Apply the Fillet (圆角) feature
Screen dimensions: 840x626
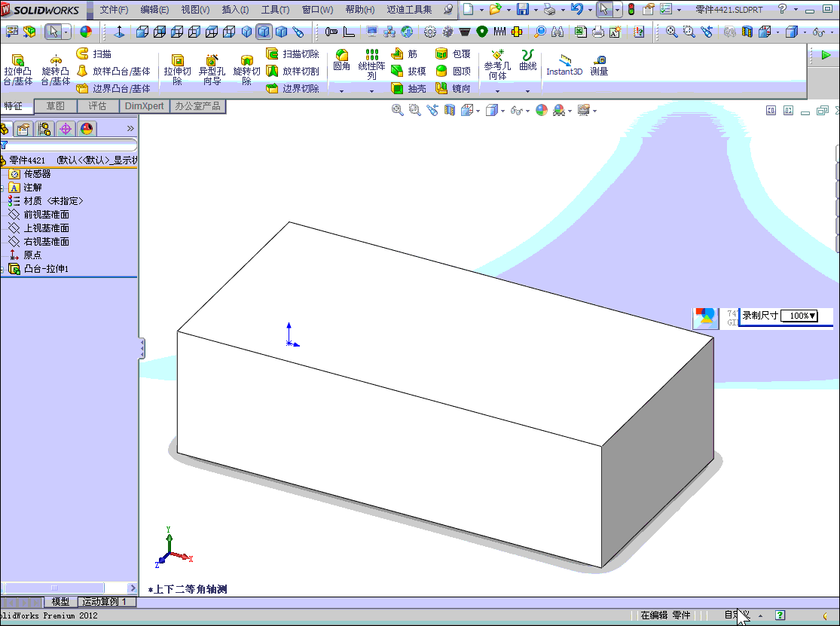coord(341,60)
